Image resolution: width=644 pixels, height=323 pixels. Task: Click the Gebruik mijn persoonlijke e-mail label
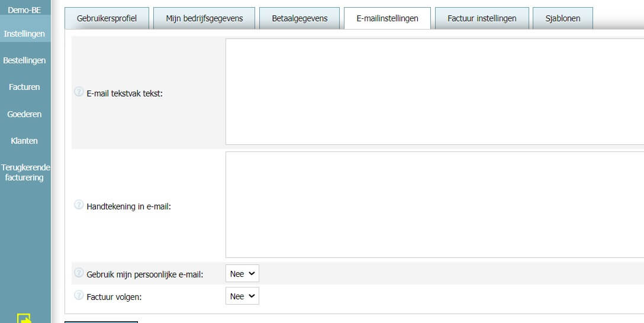(145, 274)
